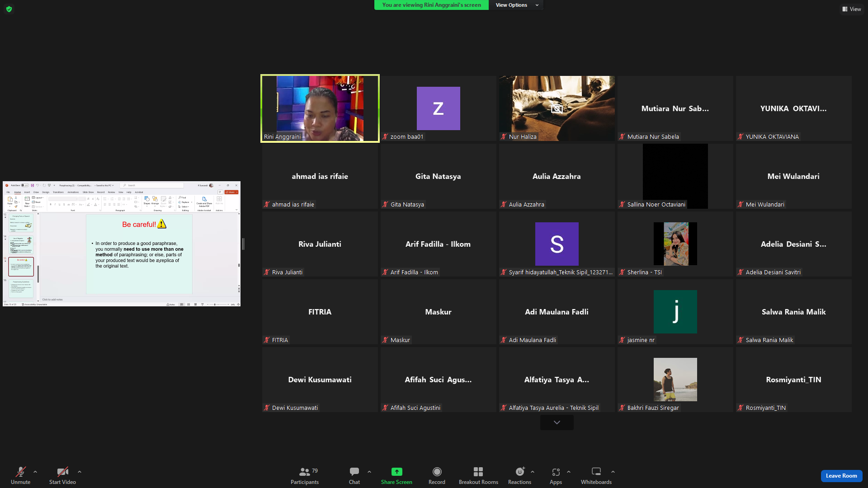Click the Leave Room button
This screenshot has height=488, width=868.
point(841,476)
